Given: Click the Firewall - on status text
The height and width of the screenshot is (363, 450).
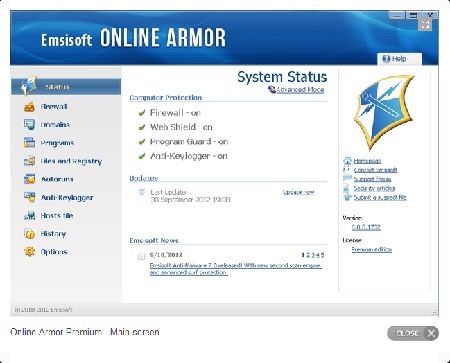Looking at the screenshot, I should pyautogui.click(x=175, y=113).
